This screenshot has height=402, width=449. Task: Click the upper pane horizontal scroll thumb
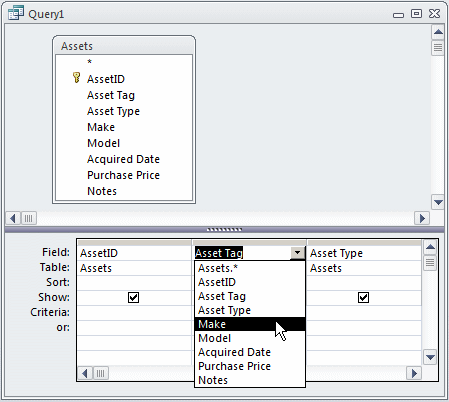click(x=29, y=218)
